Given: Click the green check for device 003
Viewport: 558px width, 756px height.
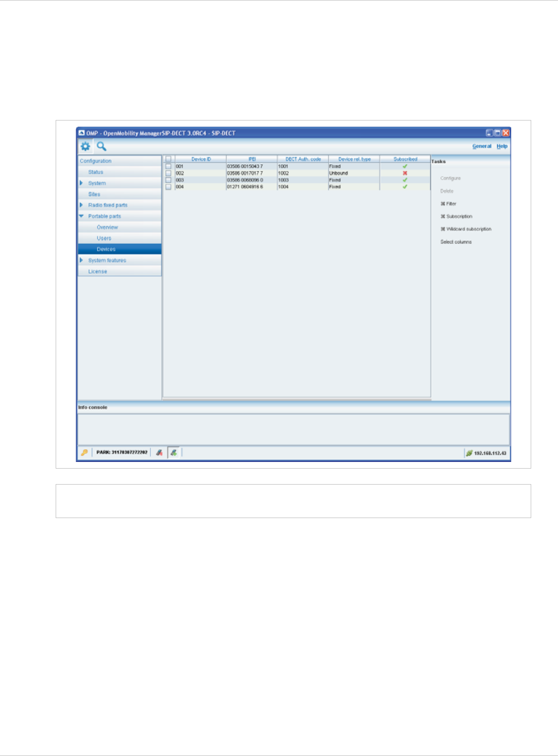Looking at the screenshot, I should pyautogui.click(x=405, y=180).
